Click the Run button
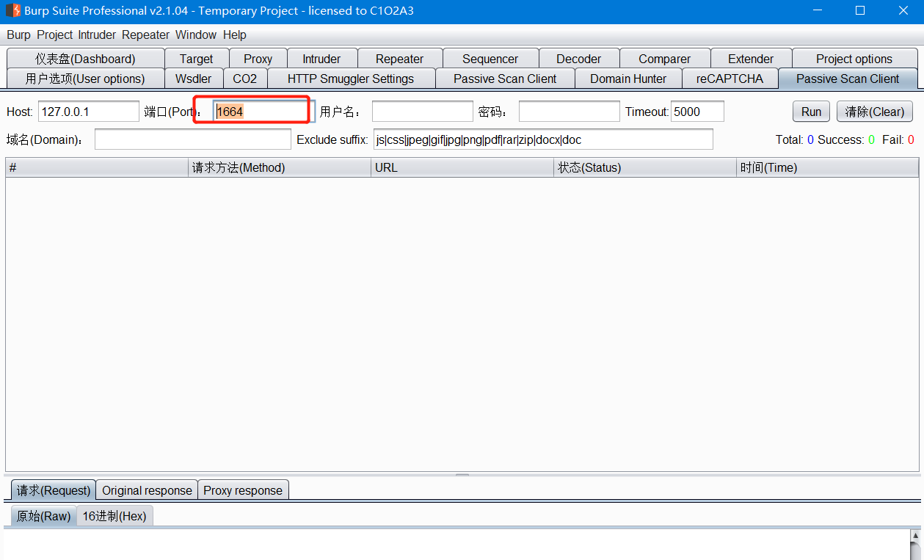The image size is (924, 560). (811, 112)
